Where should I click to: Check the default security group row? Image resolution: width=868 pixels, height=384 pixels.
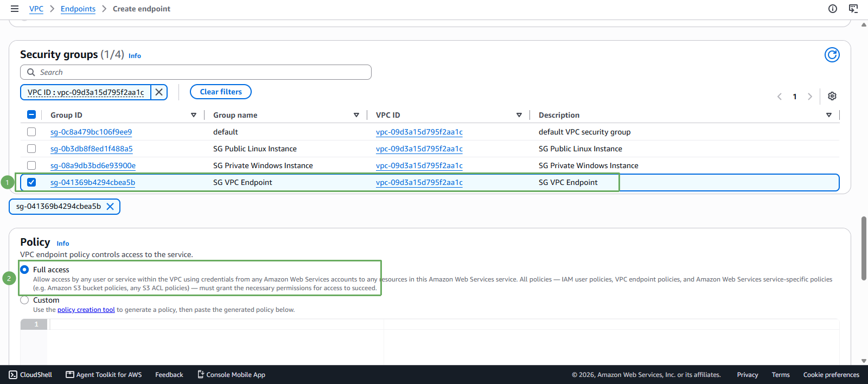(x=31, y=132)
